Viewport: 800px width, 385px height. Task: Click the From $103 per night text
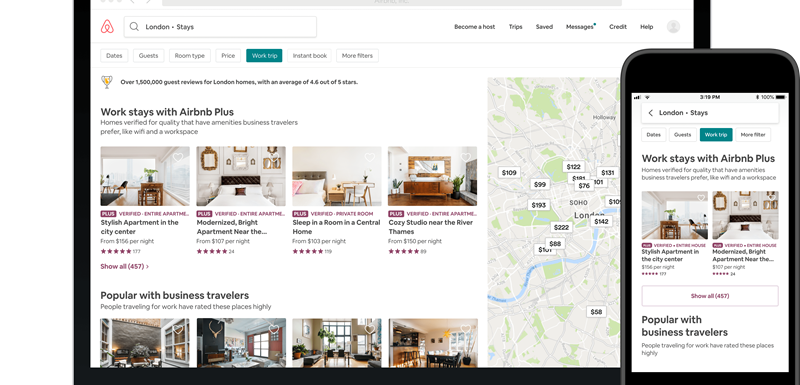(x=319, y=241)
